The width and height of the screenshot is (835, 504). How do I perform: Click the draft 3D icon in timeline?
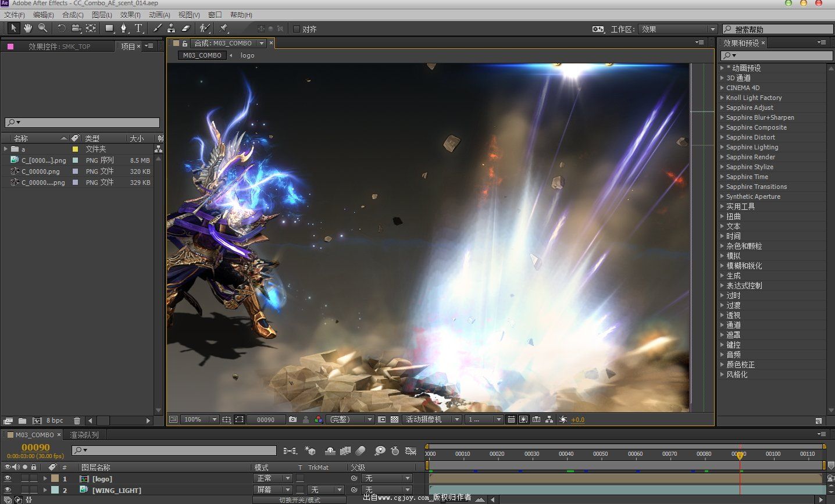click(x=311, y=451)
